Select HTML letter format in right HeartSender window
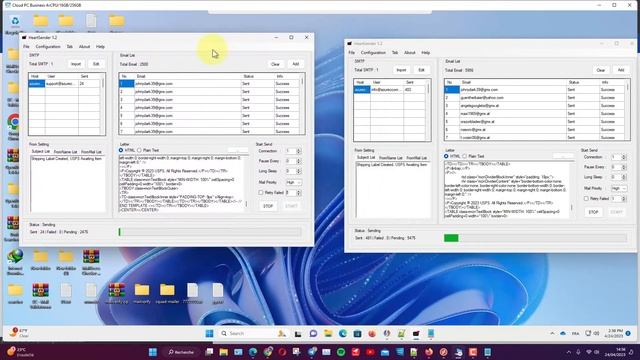 pyautogui.click(x=446, y=156)
